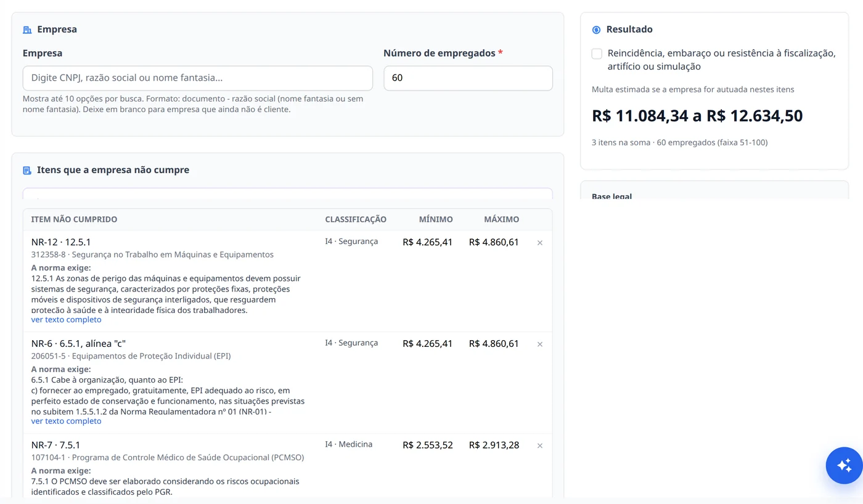
Task: Open 'ver texto completo' for NR-12 12.5.1
Action: point(67,320)
